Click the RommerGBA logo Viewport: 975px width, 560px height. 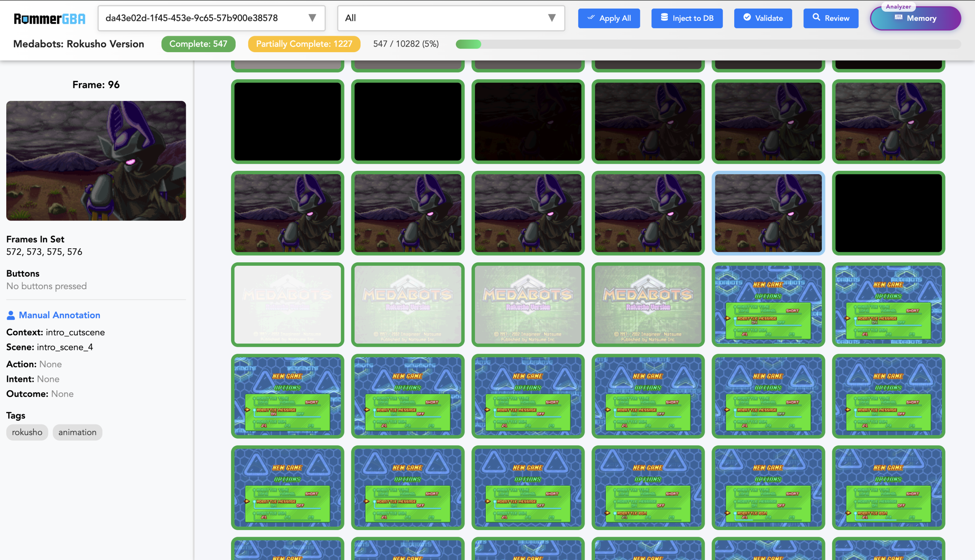point(50,18)
